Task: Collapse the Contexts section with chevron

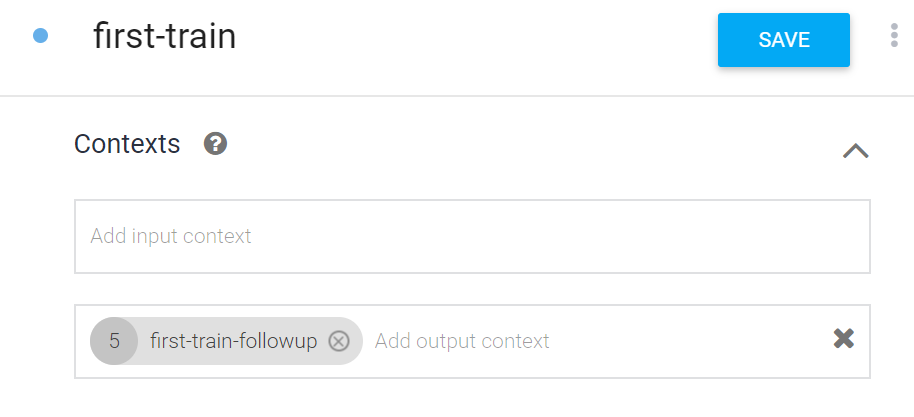Action: coord(855,151)
